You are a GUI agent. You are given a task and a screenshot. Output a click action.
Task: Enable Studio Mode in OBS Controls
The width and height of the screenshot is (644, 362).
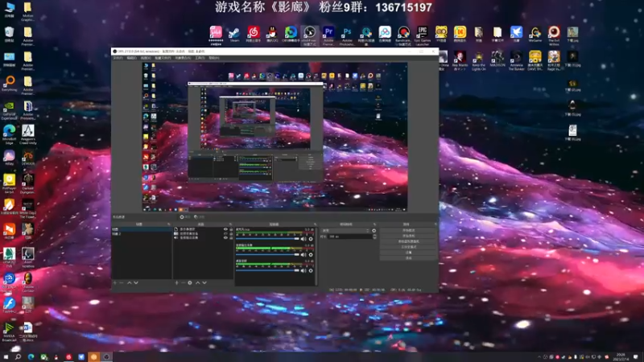tap(408, 247)
